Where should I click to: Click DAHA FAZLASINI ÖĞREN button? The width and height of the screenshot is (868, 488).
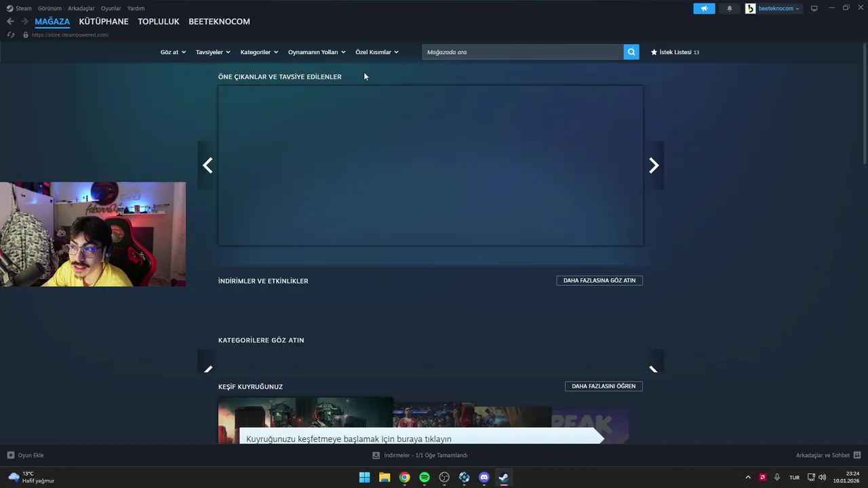click(x=604, y=386)
